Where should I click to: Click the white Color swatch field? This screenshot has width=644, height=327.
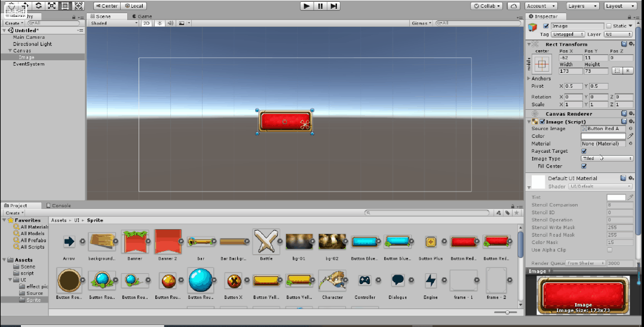[x=603, y=136]
